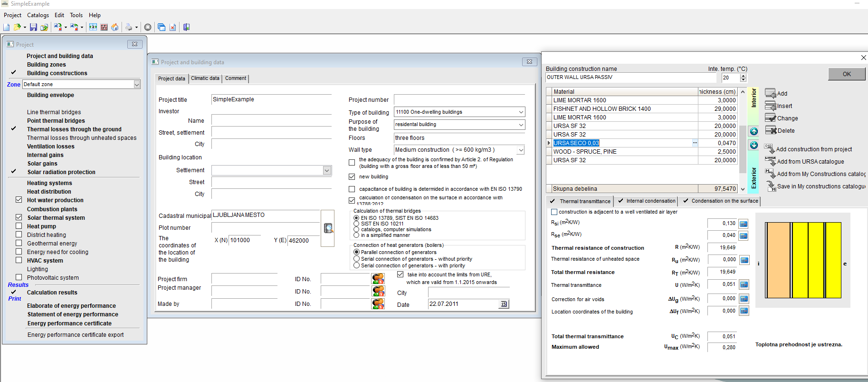Increase interior temperature with the stepper

coord(744,76)
